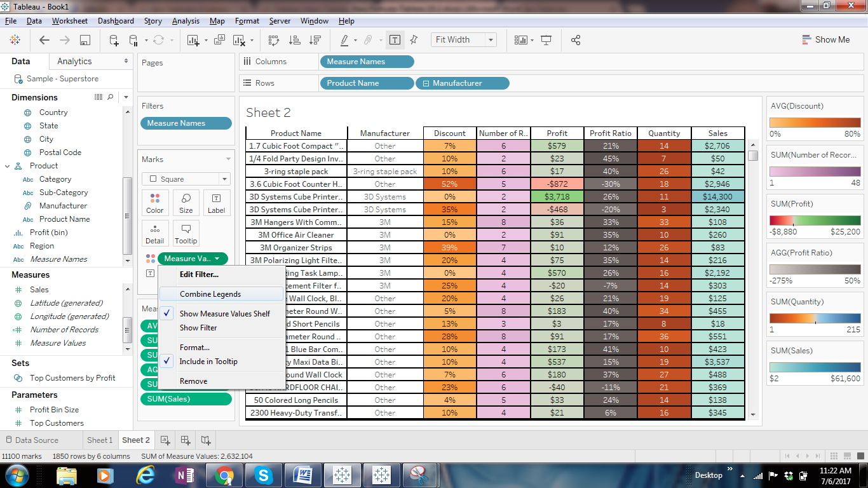
Task: Click the Share toolbar icon
Action: (x=576, y=40)
